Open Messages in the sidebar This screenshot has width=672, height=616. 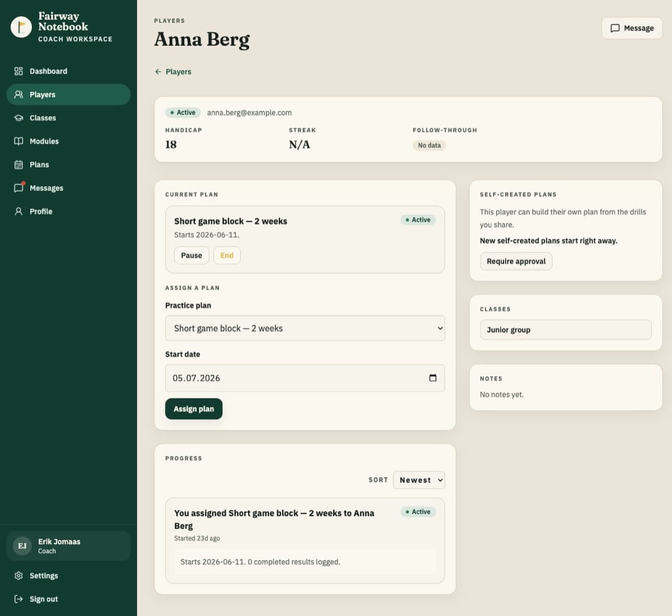68,188
